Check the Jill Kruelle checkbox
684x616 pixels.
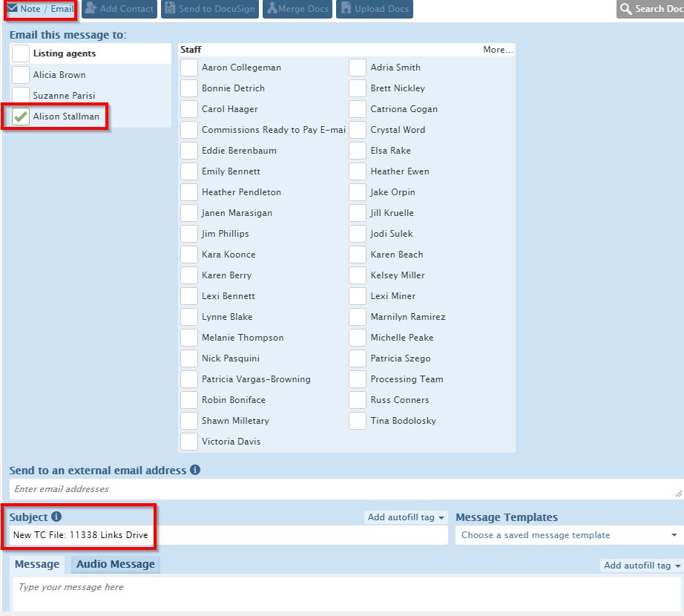358,213
